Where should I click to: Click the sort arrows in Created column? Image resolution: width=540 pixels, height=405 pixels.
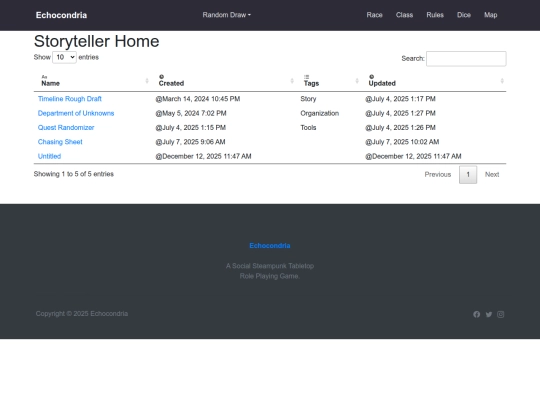(292, 81)
